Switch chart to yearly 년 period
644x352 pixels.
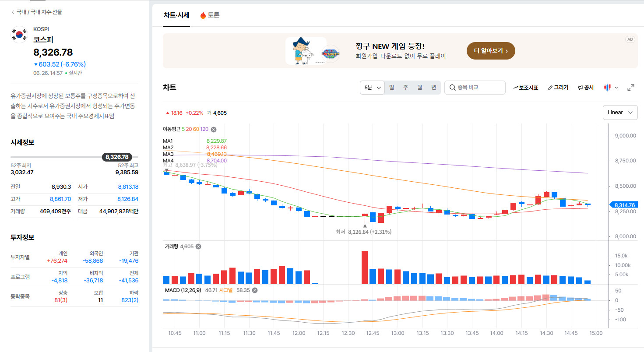pos(433,88)
